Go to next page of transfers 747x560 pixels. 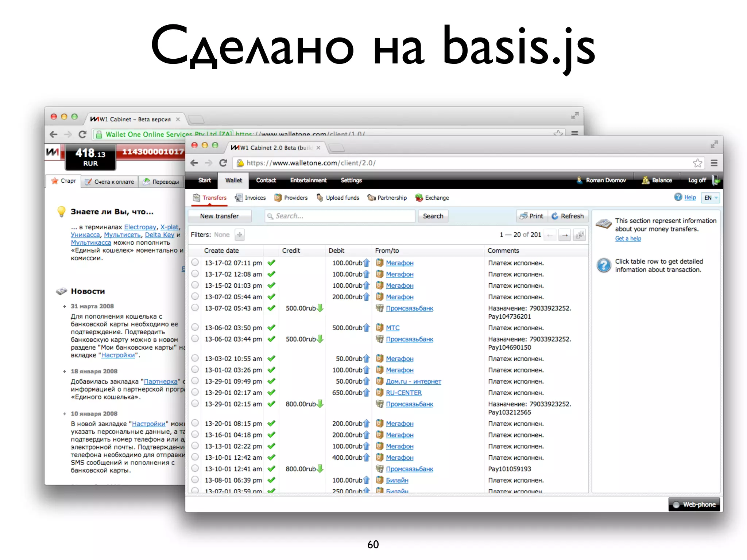pyautogui.click(x=565, y=235)
